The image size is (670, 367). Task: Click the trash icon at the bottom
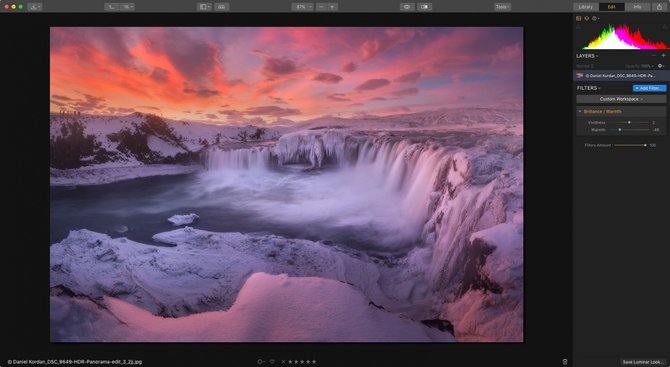[565, 362]
